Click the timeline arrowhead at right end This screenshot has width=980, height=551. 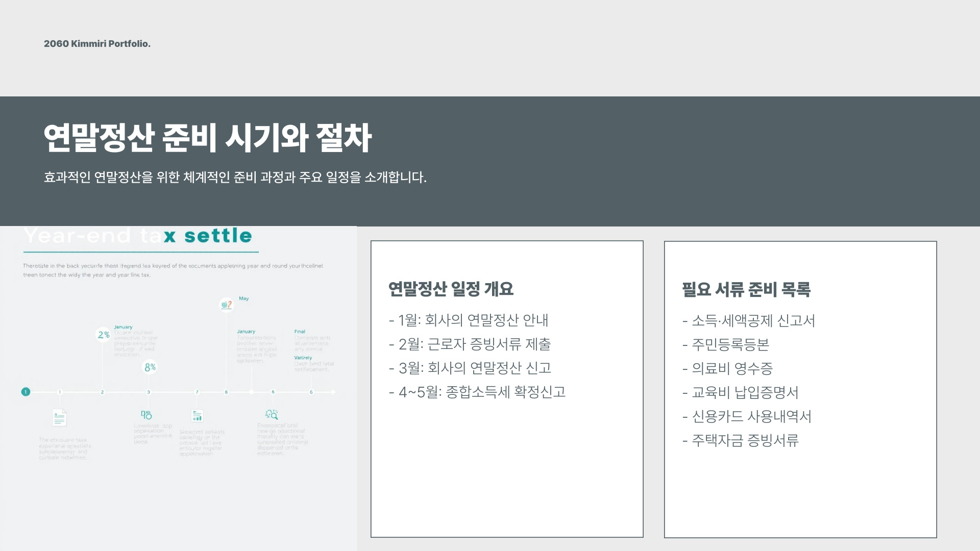click(334, 392)
